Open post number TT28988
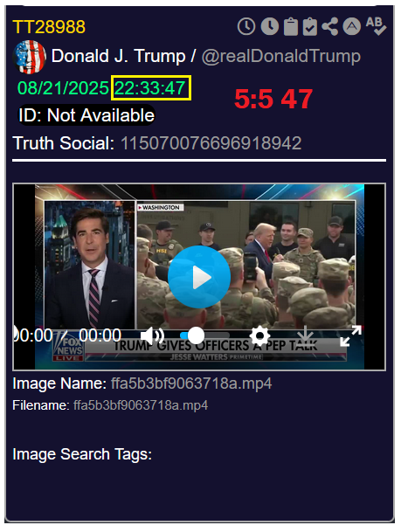This screenshot has width=401, height=532. coord(49,27)
